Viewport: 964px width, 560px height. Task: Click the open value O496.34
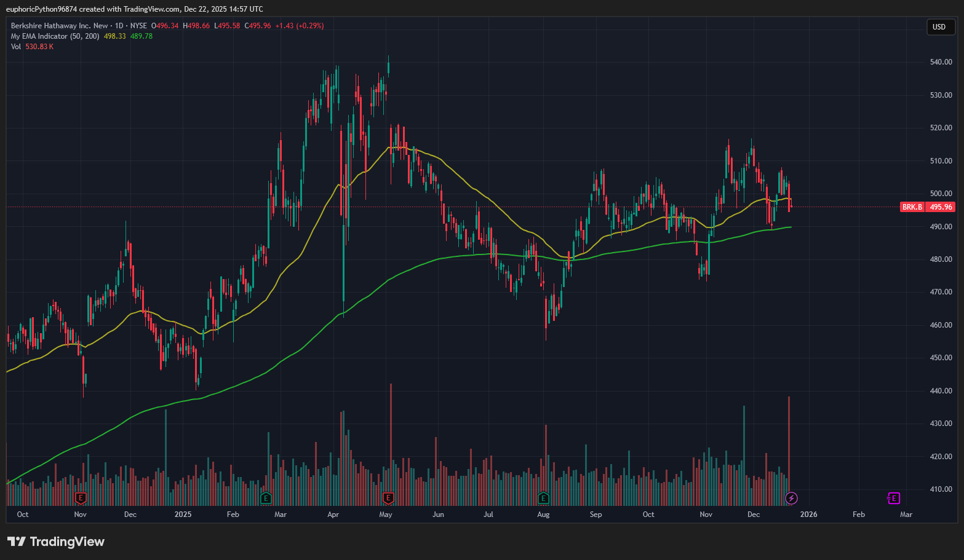(x=165, y=26)
